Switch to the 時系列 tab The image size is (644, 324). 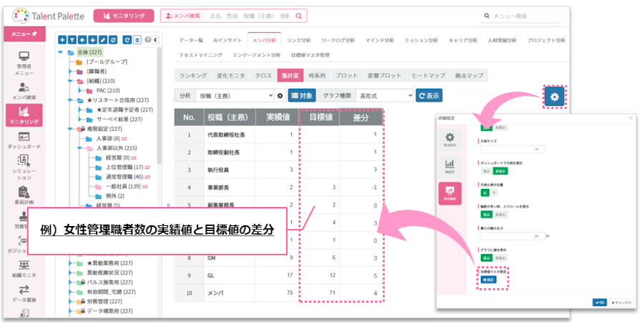click(317, 76)
